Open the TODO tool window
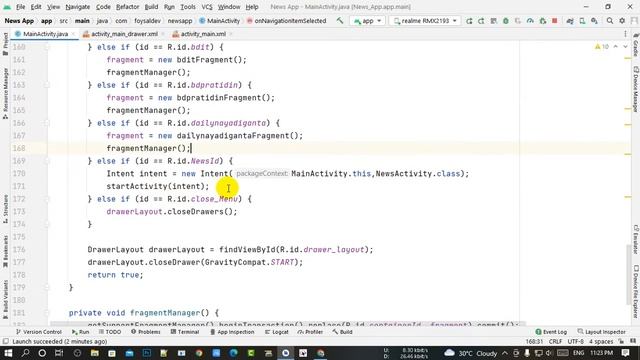This screenshot has width=640, height=360. (110, 332)
